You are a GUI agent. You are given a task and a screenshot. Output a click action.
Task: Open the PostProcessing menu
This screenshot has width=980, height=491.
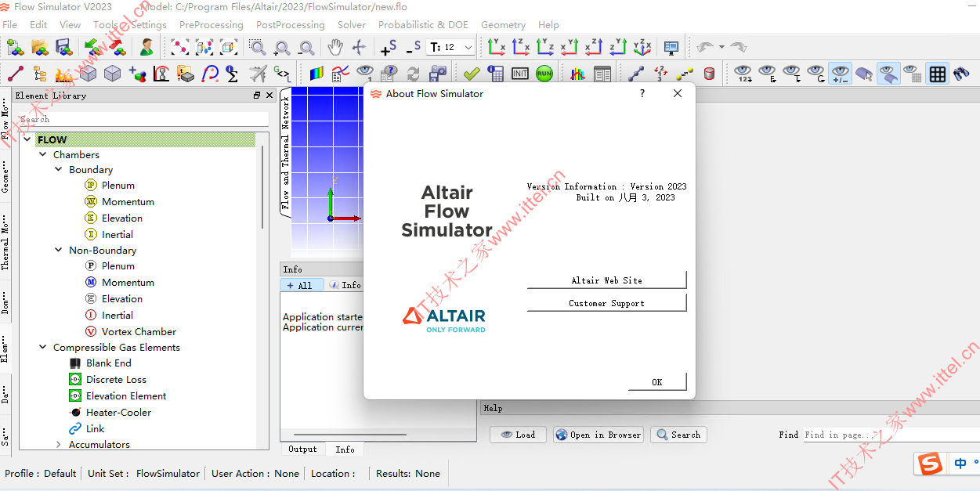tap(290, 24)
